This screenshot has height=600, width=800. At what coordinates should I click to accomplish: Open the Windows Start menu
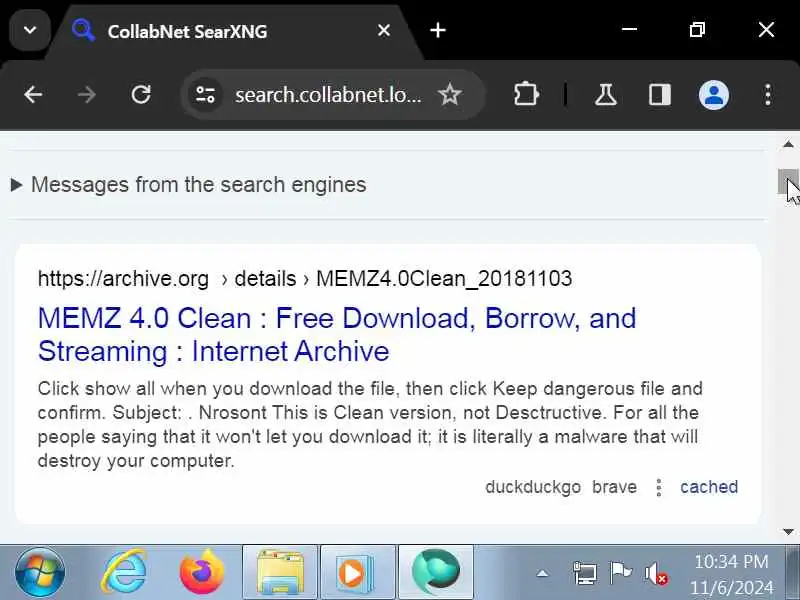[40, 572]
